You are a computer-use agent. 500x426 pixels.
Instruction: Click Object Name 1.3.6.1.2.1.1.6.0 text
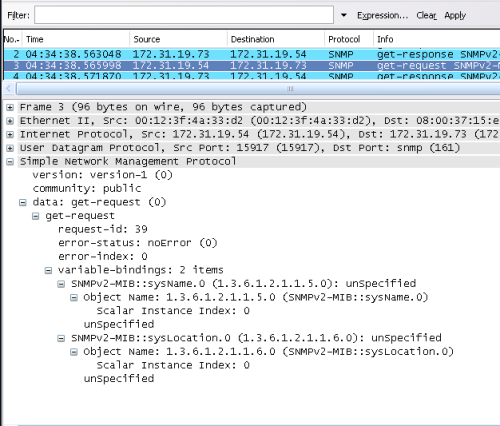click(269, 351)
